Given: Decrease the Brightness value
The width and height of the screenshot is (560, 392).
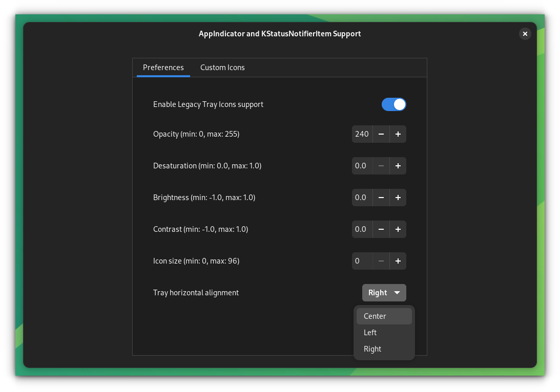Looking at the screenshot, I should [381, 198].
